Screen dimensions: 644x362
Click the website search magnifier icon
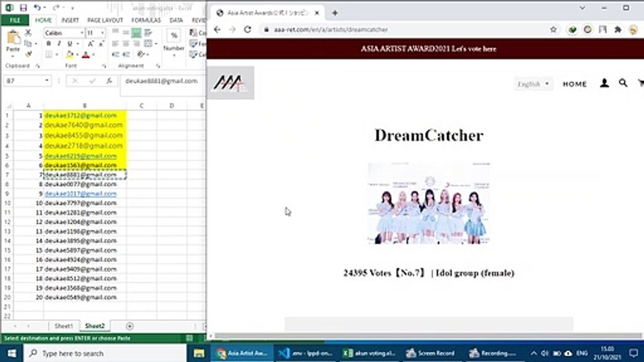tap(623, 83)
